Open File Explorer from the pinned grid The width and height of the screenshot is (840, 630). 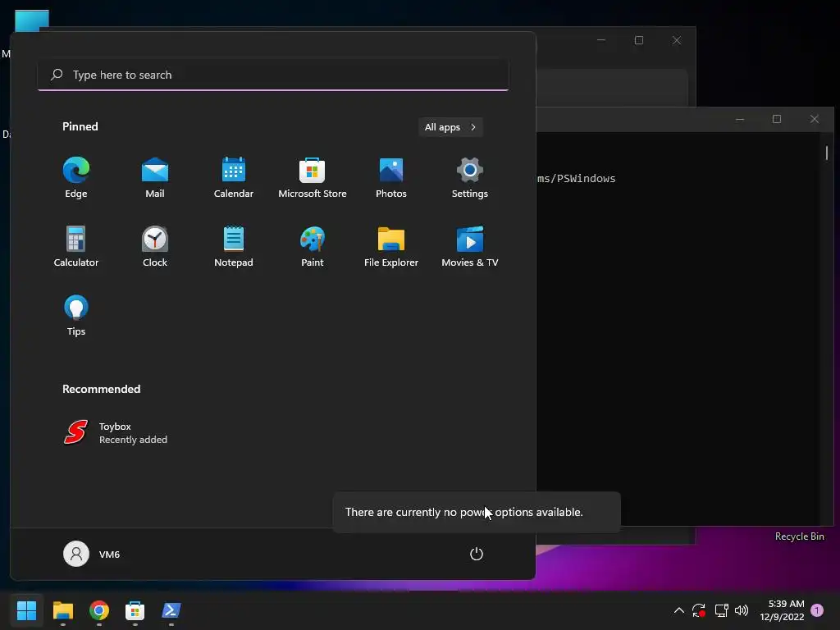coord(391,246)
